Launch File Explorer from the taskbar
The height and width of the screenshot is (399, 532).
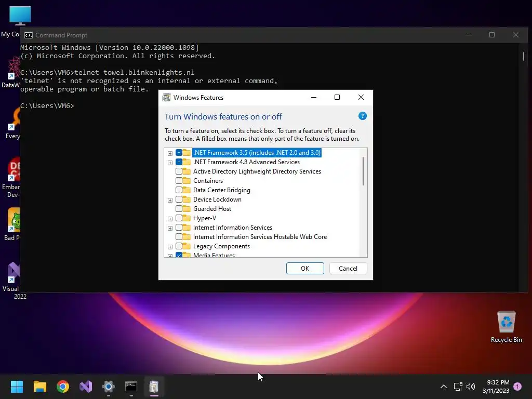(39, 387)
